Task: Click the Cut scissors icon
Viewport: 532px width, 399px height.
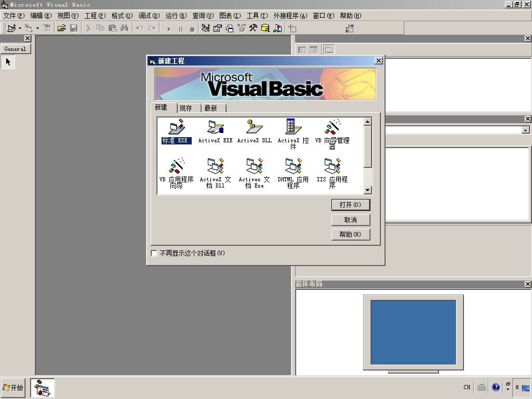Action: tap(88, 28)
